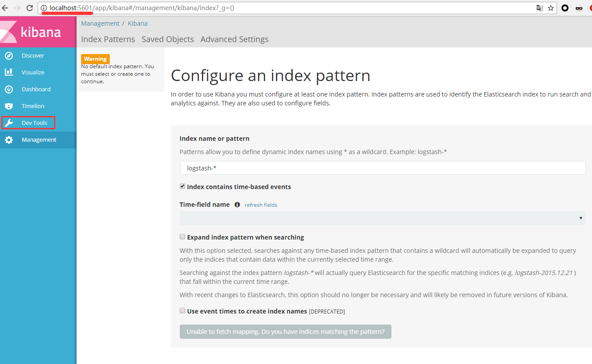Click the refresh fields link
592x364 pixels.
pyautogui.click(x=261, y=205)
